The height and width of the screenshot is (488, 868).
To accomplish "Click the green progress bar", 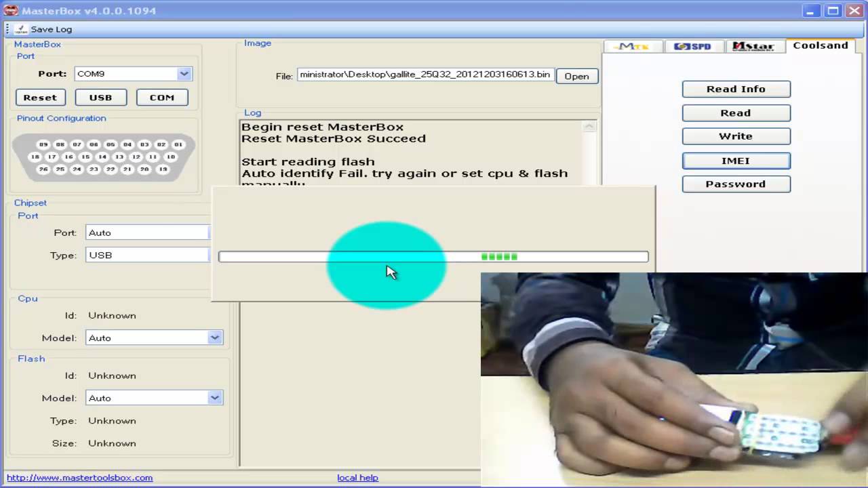I will click(433, 257).
